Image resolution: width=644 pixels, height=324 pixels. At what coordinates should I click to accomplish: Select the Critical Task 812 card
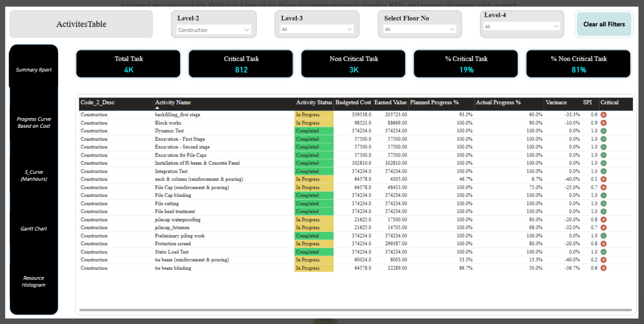[241, 64]
